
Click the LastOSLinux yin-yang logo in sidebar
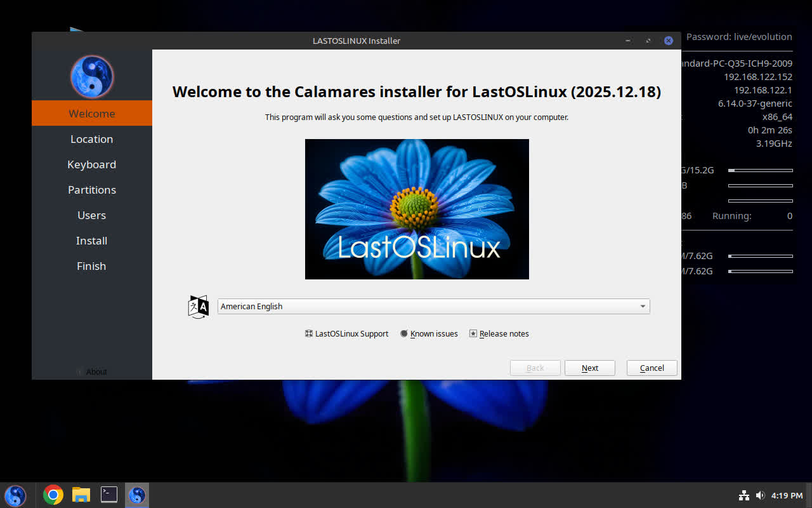91,77
